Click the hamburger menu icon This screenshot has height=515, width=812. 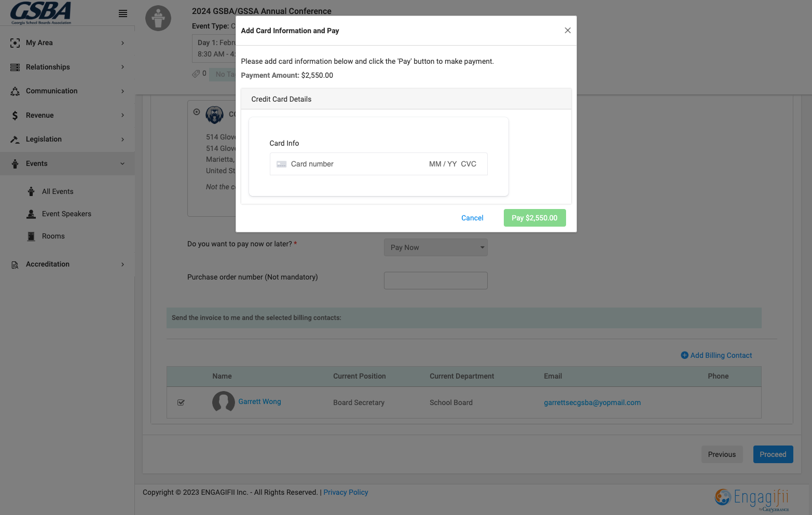coord(123,13)
